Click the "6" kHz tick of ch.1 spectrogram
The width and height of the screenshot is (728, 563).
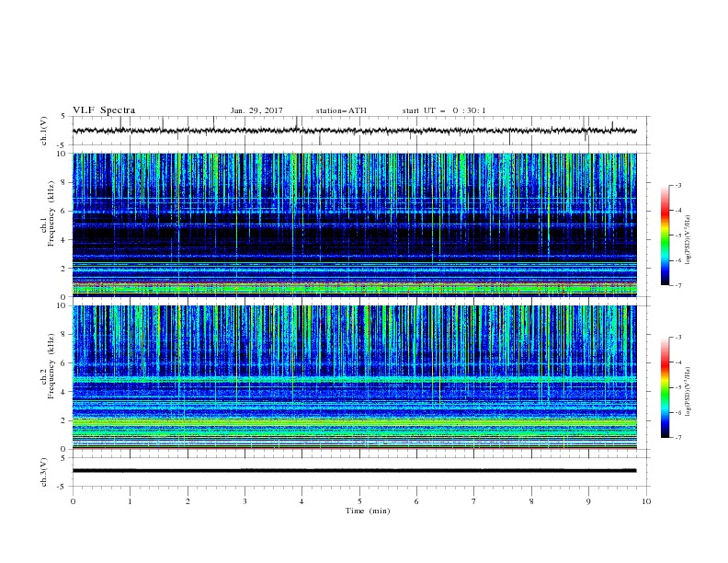click(64, 211)
